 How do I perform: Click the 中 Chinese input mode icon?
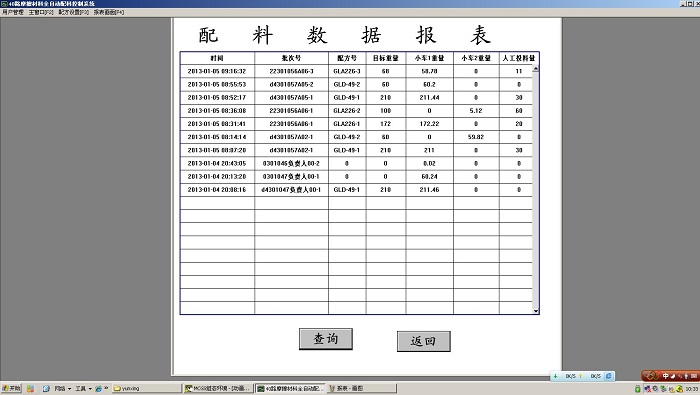tap(665, 376)
